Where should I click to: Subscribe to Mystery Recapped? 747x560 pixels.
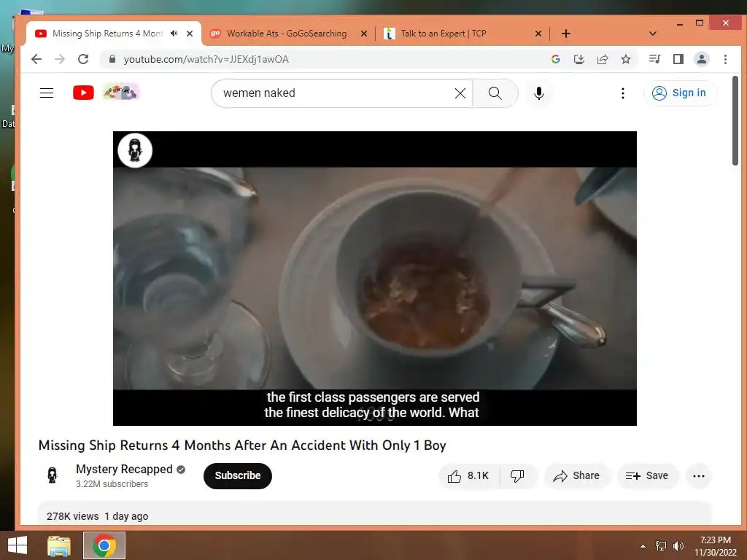(238, 475)
